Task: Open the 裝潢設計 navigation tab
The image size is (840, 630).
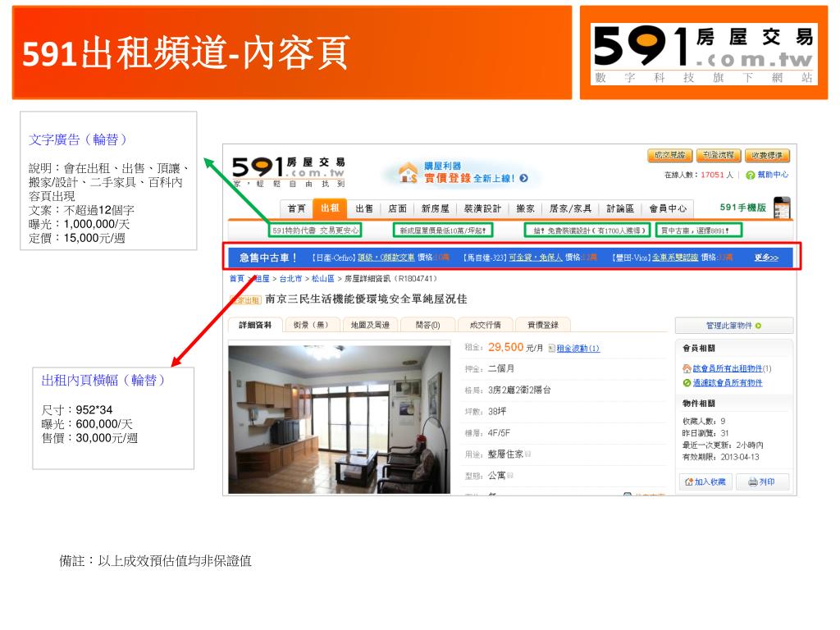Action: (x=482, y=208)
